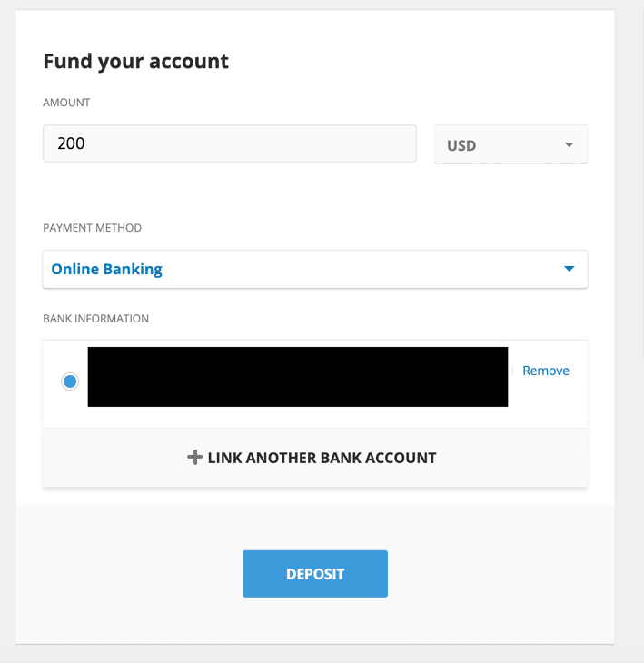
Task: Click the USD text in currency selector
Action: 461,145
